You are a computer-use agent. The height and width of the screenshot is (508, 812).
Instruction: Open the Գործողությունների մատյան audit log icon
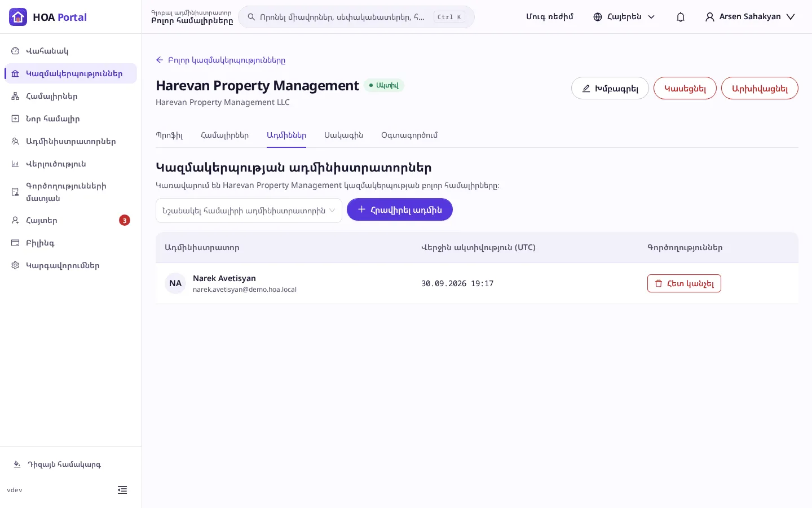point(15,192)
